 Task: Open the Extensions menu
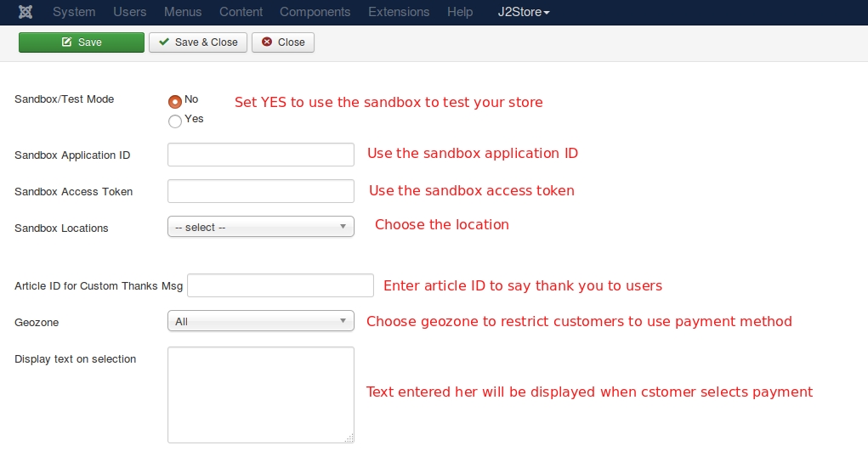(x=399, y=12)
